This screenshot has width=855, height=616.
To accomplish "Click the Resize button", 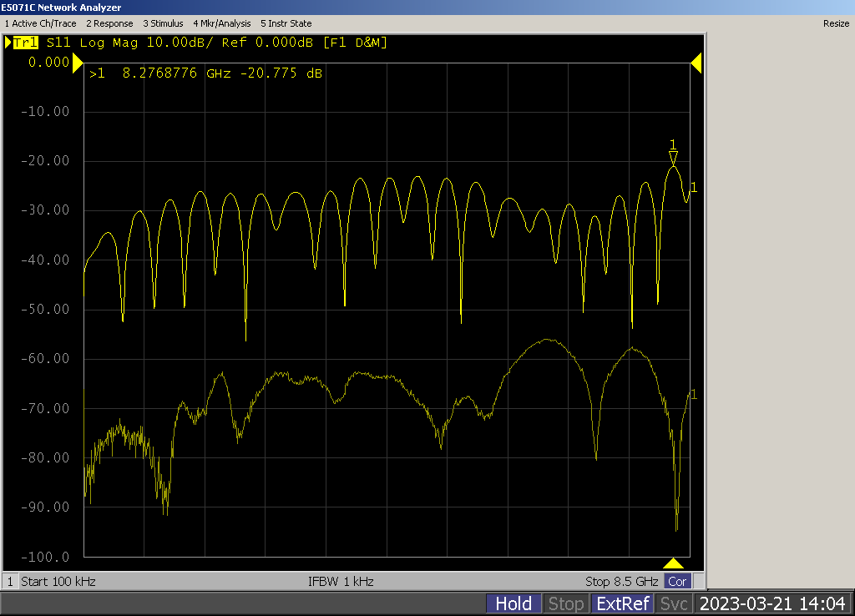I will click(x=835, y=23).
